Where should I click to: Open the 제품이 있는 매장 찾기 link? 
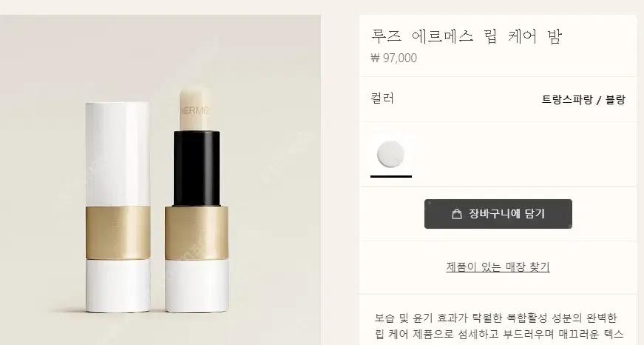pos(498,267)
